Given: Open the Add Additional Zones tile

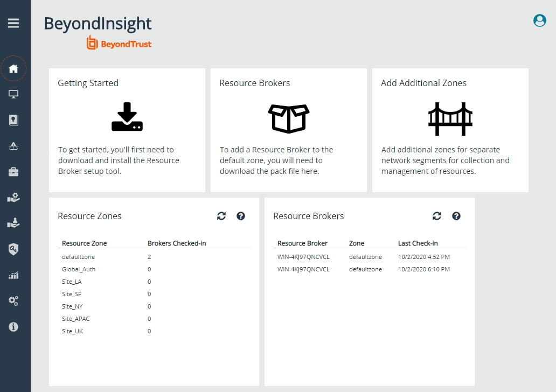Looking at the screenshot, I should tap(450, 130).
